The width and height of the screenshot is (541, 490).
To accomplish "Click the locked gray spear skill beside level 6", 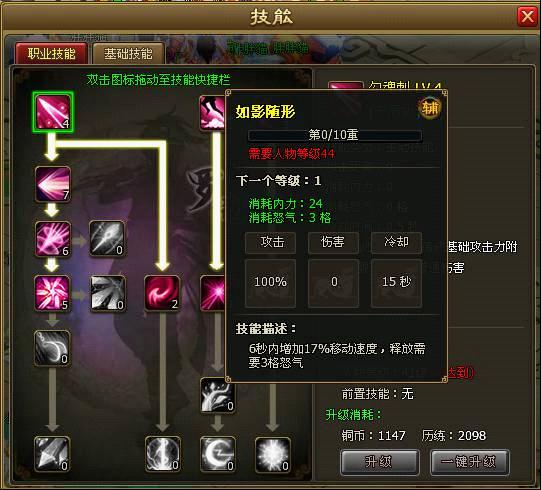I will [x=107, y=239].
